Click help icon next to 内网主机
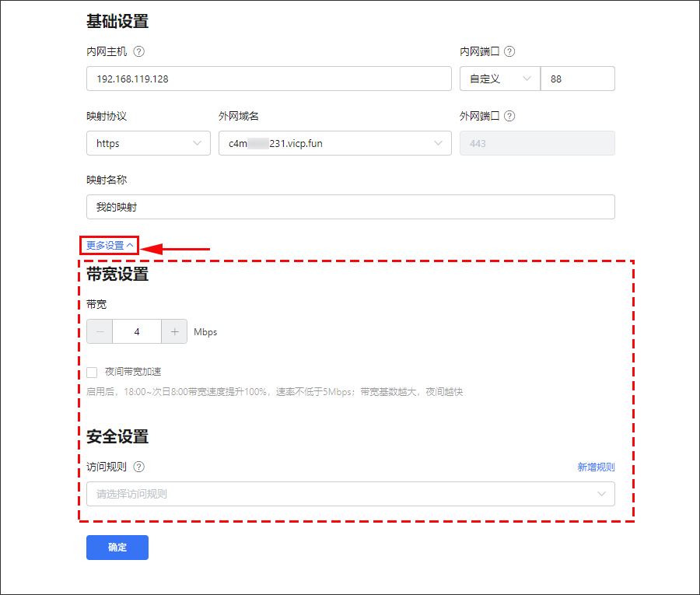700x595 pixels. (x=139, y=52)
